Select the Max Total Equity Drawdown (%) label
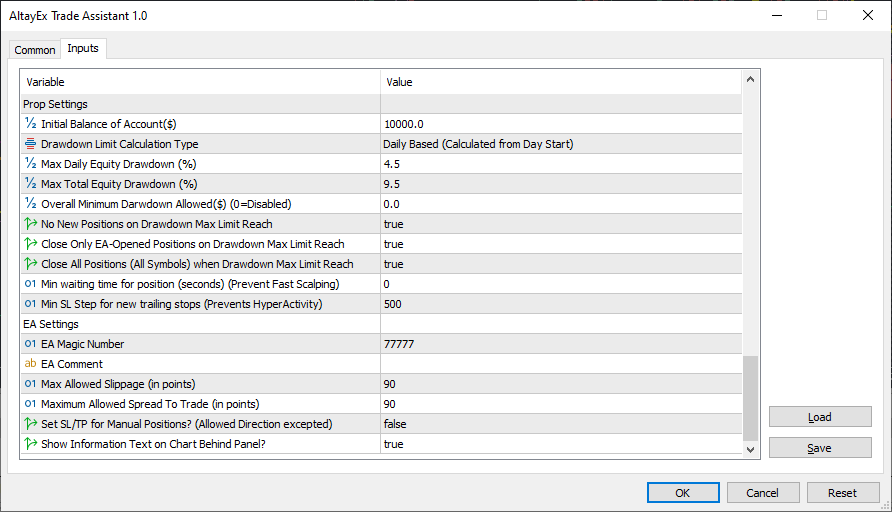Viewport: 892px width, 512px height. tap(119, 184)
